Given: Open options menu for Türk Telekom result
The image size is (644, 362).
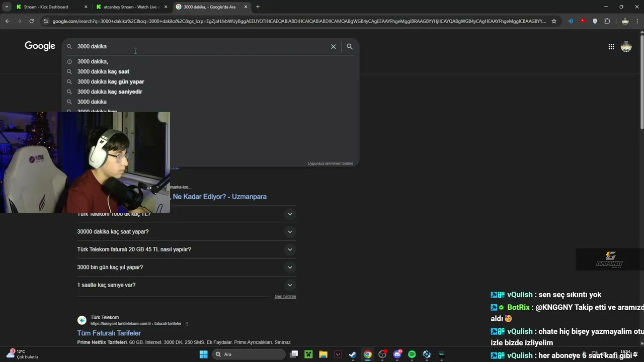Looking at the screenshot, I should click(x=187, y=324).
